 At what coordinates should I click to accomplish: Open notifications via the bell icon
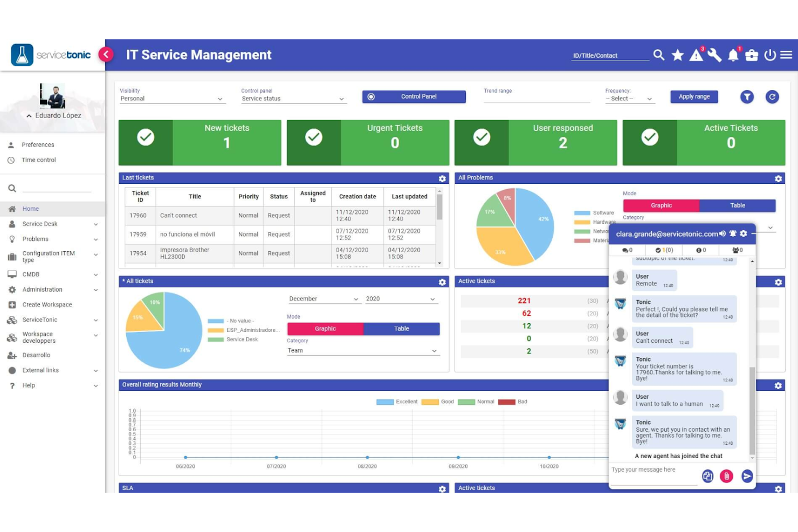(733, 54)
